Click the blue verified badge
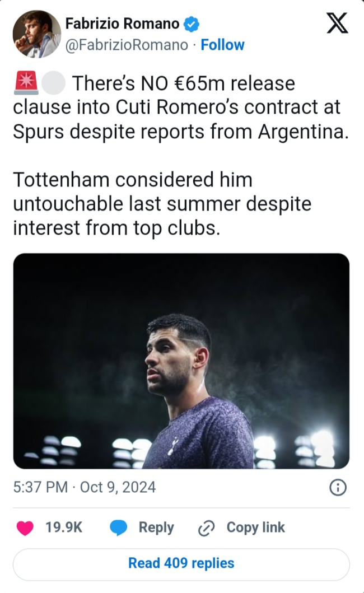The image size is (364, 593). click(192, 24)
